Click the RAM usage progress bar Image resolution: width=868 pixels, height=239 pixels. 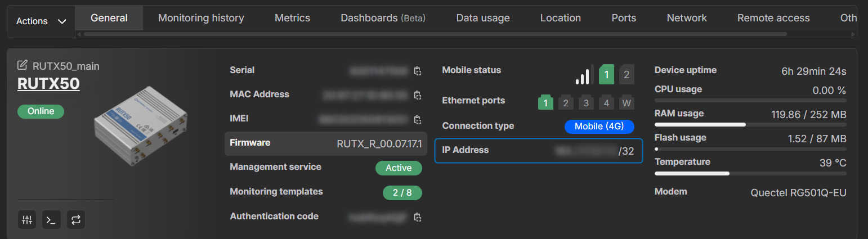750,124
